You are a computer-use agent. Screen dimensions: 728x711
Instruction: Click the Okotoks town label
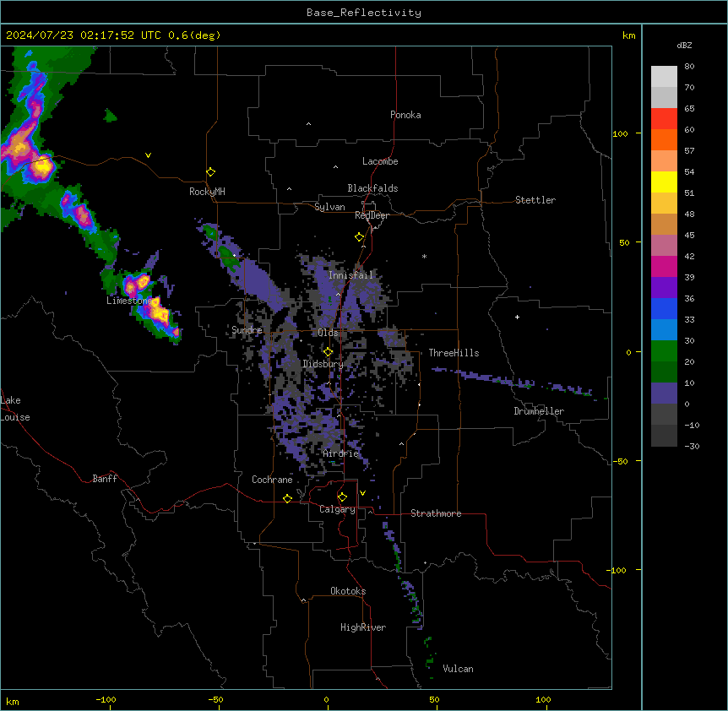348,591
